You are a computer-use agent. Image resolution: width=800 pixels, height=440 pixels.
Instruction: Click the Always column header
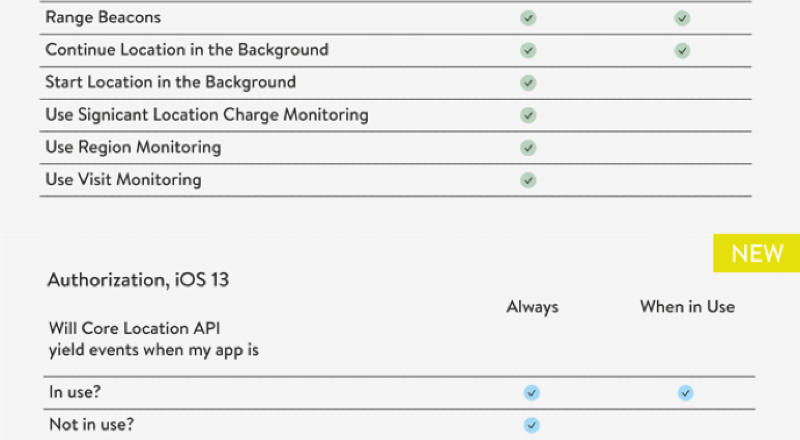point(532,307)
